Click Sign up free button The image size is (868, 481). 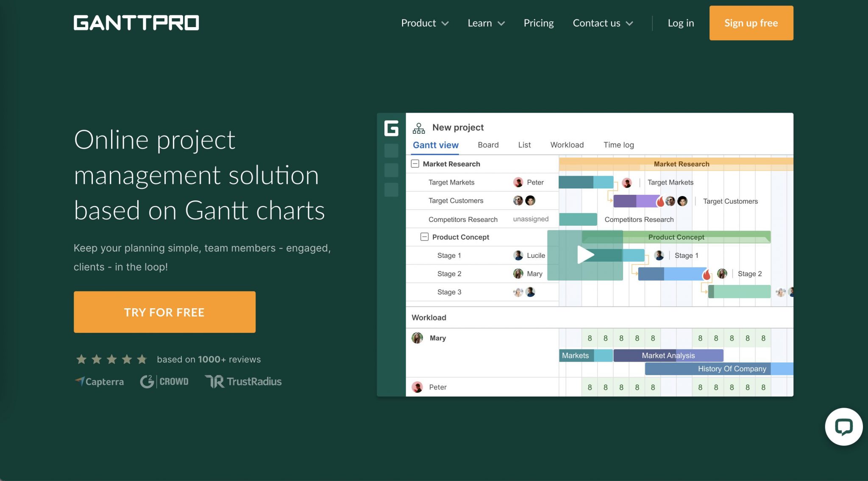point(751,23)
